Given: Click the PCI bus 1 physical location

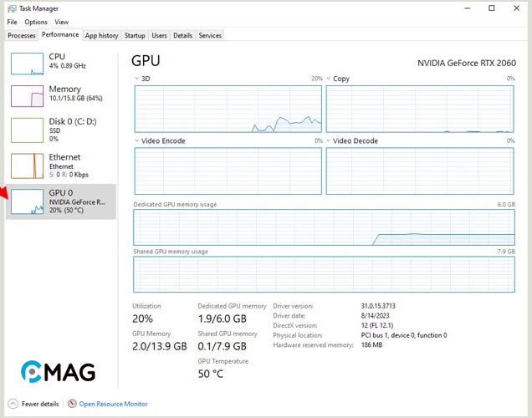Looking at the screenshot, I should (404, 335).
